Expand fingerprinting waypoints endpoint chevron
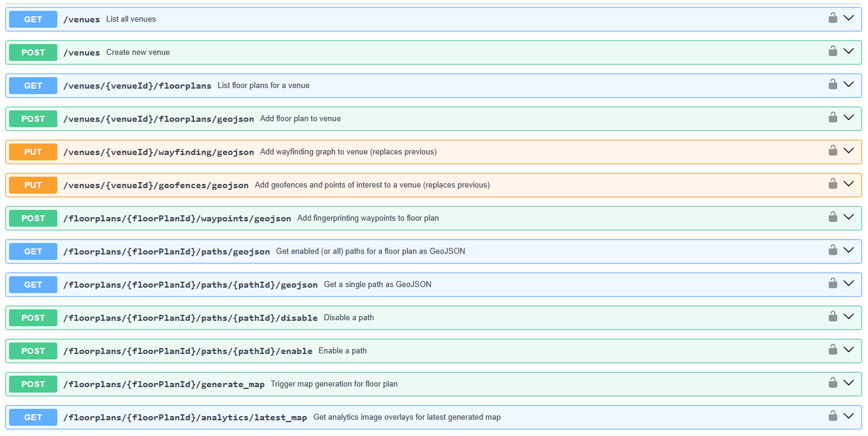868x436 pixels. [x=849, y=217]
